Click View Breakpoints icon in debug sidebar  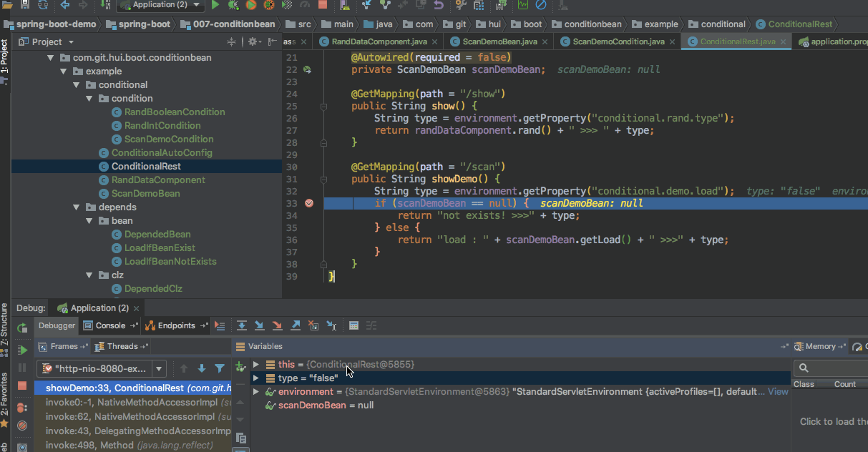(22, 406)
